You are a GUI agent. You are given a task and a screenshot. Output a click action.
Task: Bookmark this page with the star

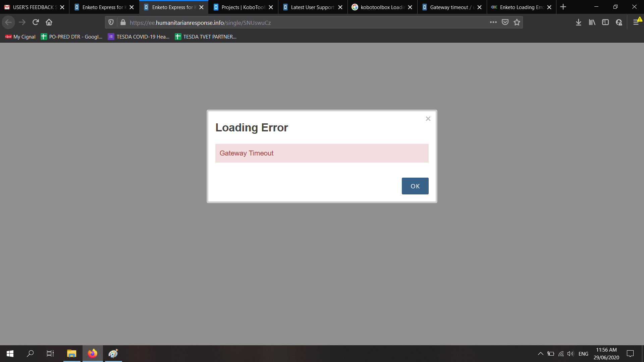click(517, 22)
